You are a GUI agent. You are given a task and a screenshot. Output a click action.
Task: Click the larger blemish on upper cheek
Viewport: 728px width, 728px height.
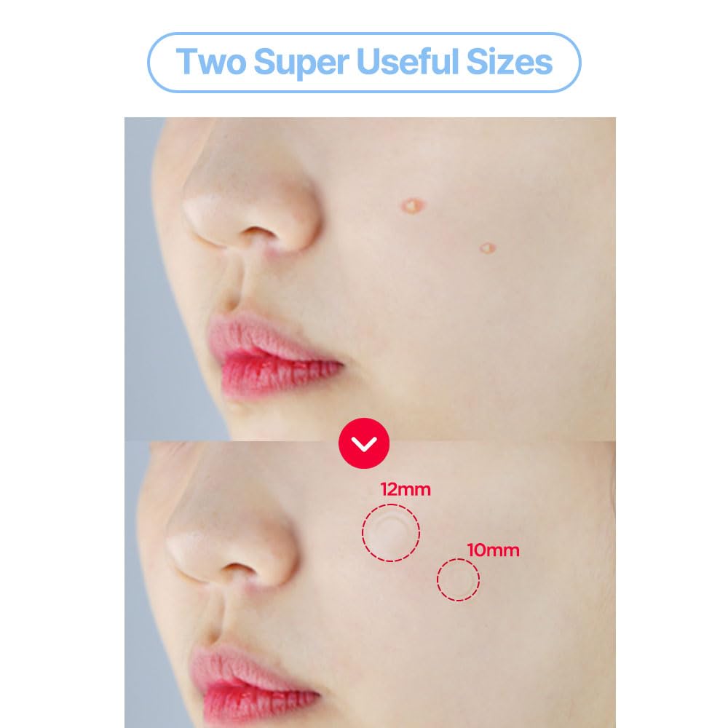413,206
